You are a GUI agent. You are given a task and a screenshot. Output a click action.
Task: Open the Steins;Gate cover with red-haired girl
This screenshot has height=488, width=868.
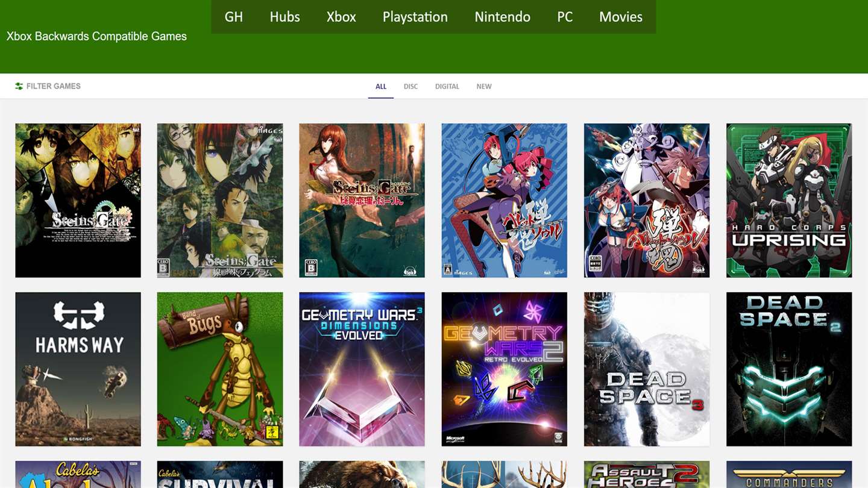tap(362, 201)
